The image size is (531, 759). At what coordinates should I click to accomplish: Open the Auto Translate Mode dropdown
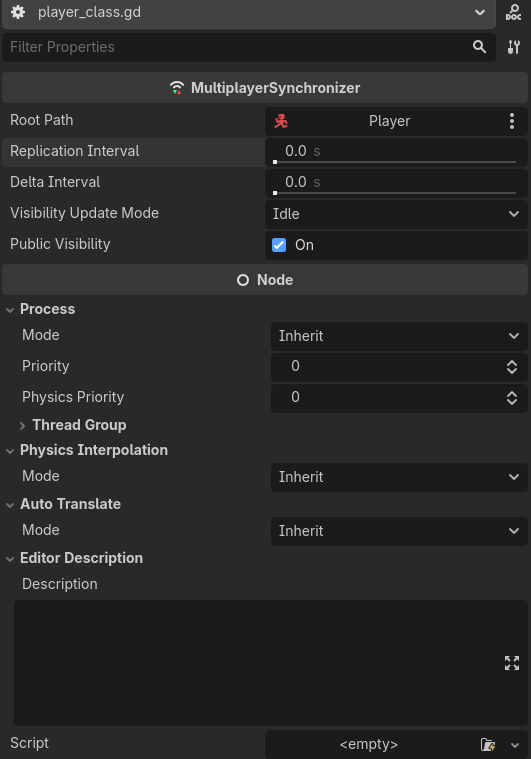point(399,531)
